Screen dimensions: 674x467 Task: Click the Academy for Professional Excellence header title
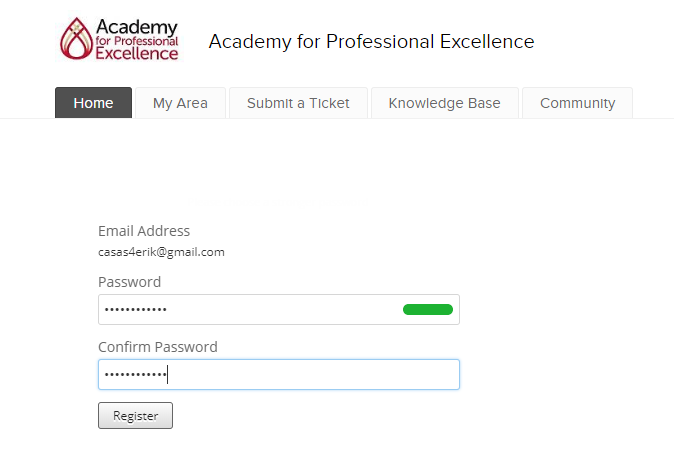click(x=371, y=42)
